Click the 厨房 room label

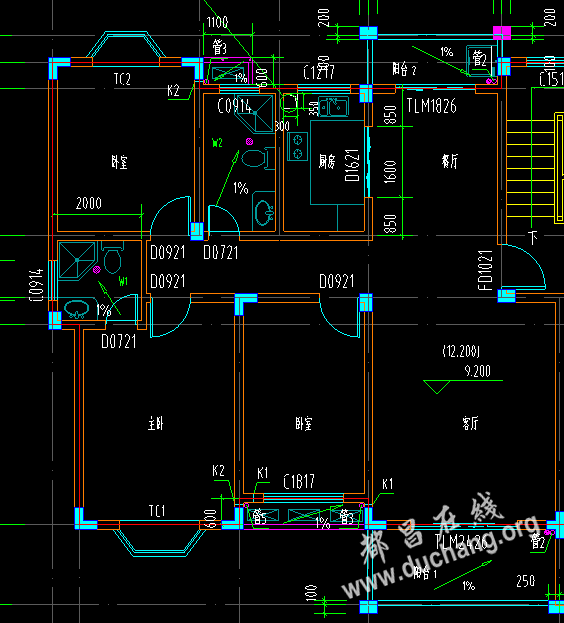(327, 161)
